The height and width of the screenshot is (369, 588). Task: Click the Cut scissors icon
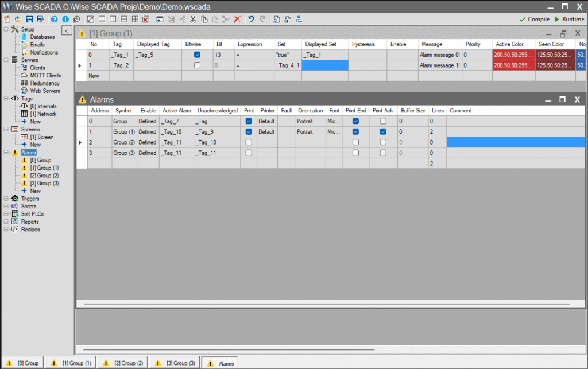point(193,19)
